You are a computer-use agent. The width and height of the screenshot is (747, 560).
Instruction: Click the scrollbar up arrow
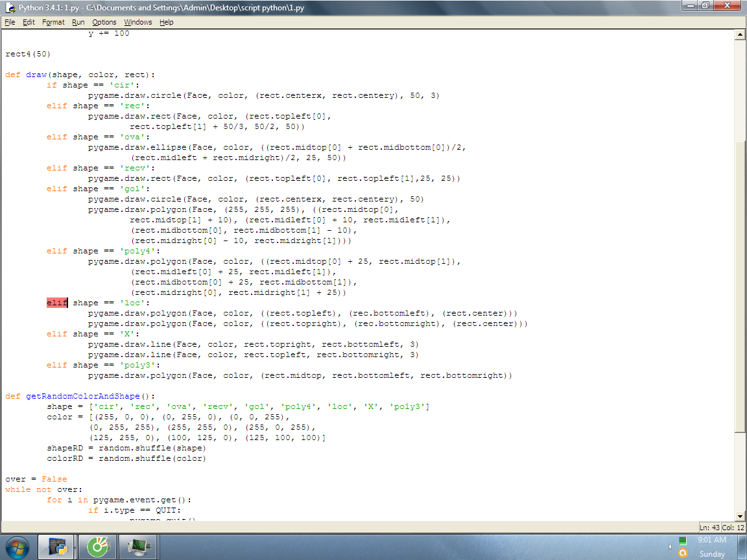tap(740, 35)
